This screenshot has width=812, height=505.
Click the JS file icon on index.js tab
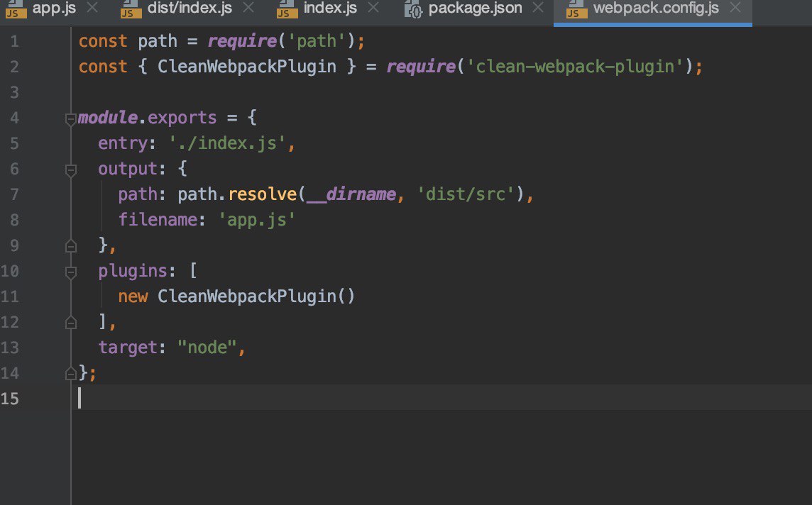pyautogui.click(x=287, y=9)
